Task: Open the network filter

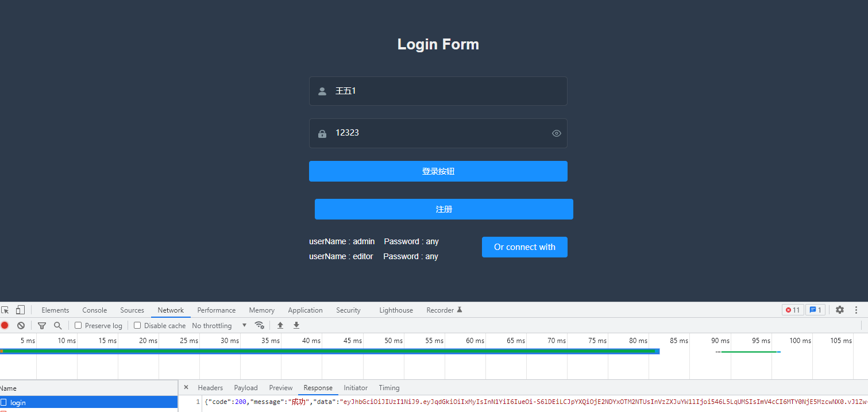Action: 42,325
